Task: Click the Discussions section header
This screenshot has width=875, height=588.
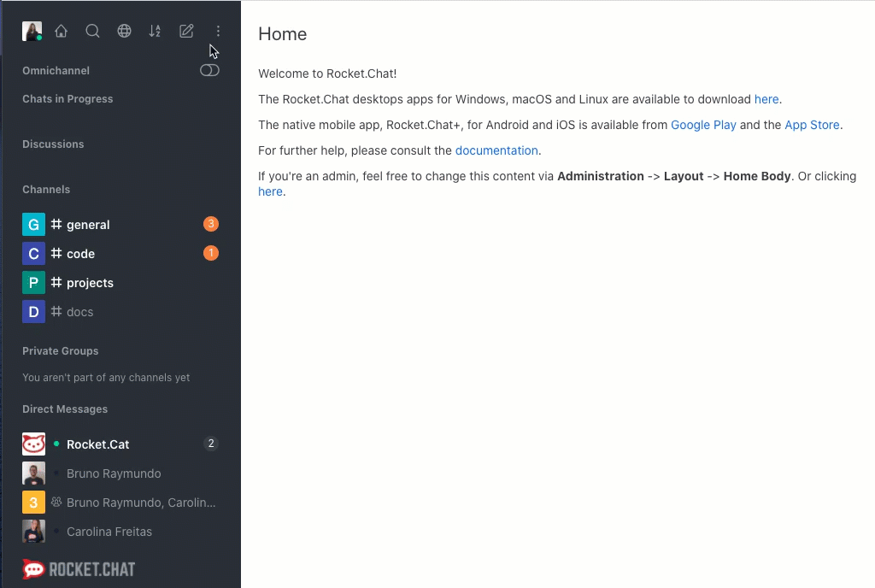Action: [x=53, y=144]
